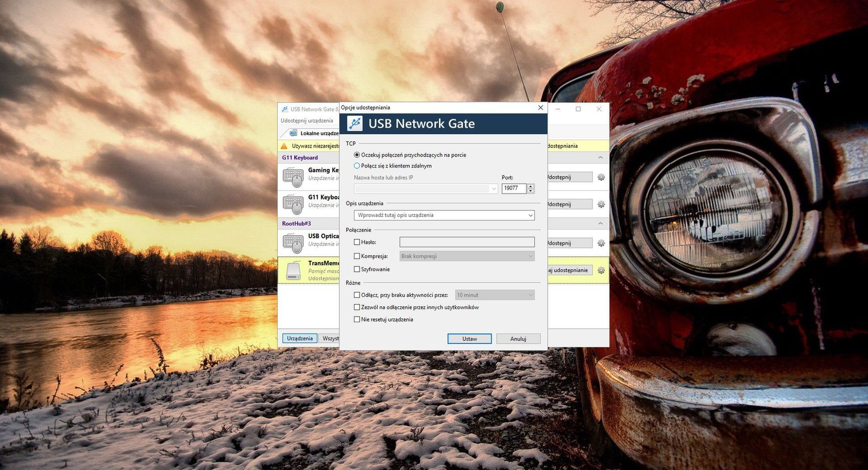Screen dimensions: 868x470
Task: Open settings gear for Gaming Keyboard row
Action: pos(601,178)
